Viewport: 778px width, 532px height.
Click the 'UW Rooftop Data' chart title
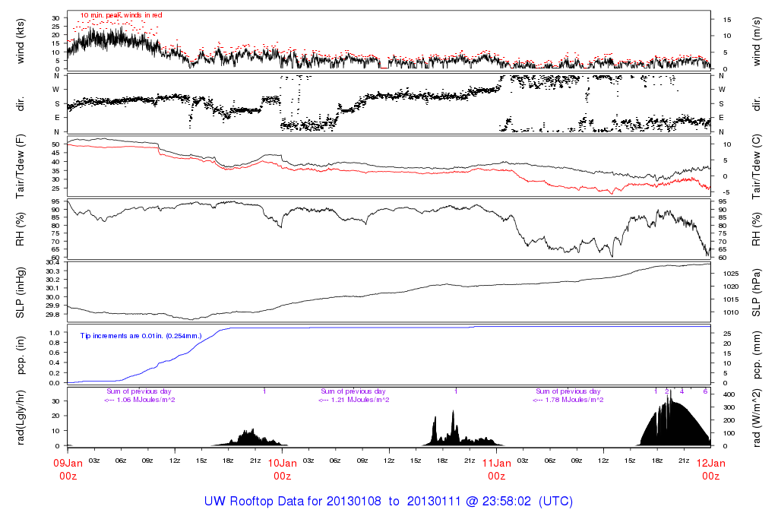tap(388, 502)
